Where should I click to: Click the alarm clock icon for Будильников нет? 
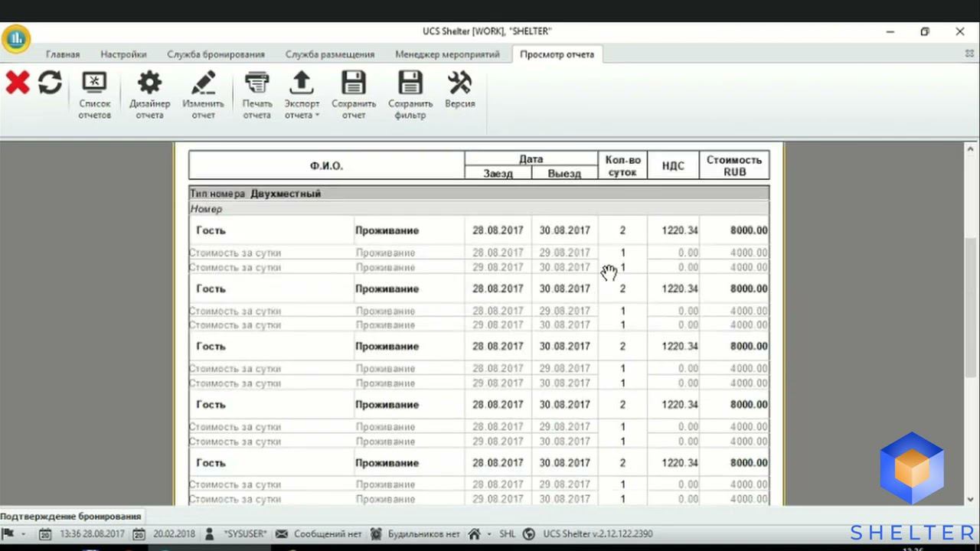pos(376,533)
